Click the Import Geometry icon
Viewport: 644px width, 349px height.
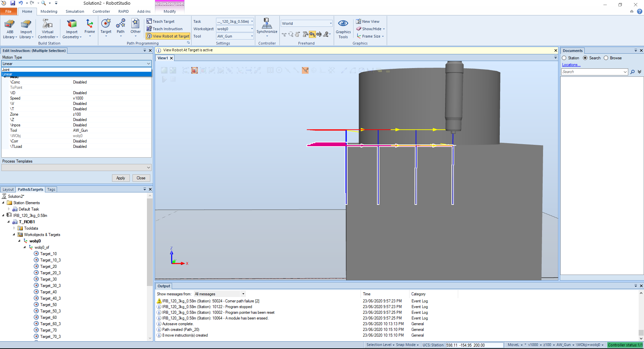tap(72, 25)
